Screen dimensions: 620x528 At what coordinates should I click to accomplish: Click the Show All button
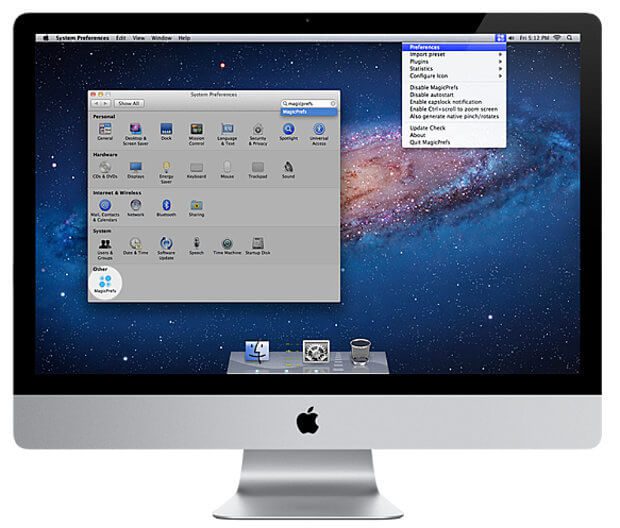pos(129,103)
